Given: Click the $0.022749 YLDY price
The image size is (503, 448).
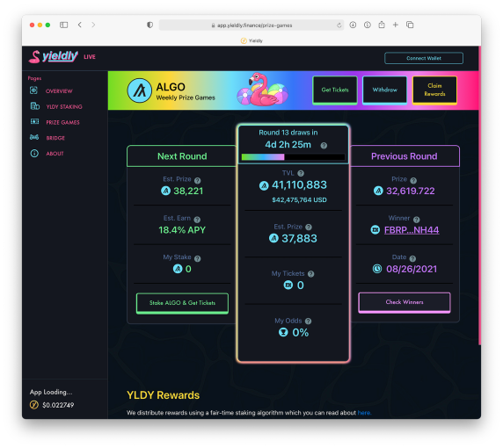Looking at the screenshot, I should pos(58,405).
